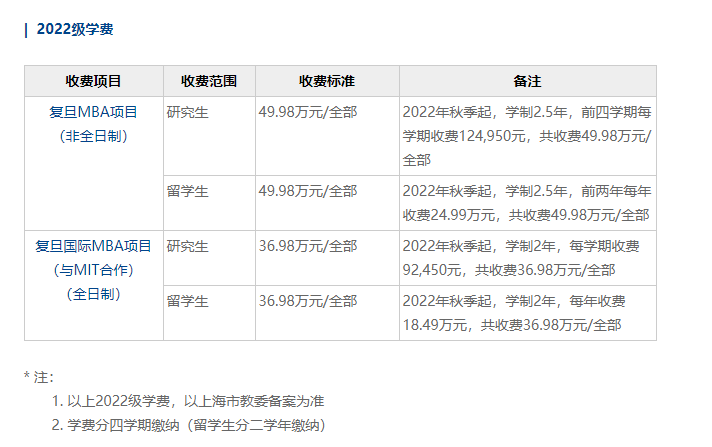Screen dimensions: 712x447
Task: Select the 收费项目 column header
Action: [x=94, y=81]
